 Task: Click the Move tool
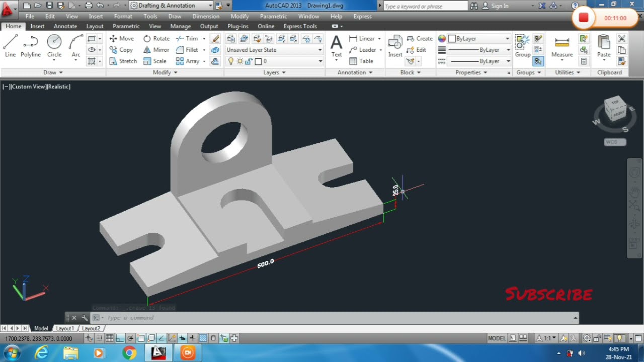(x=122, y=38)
